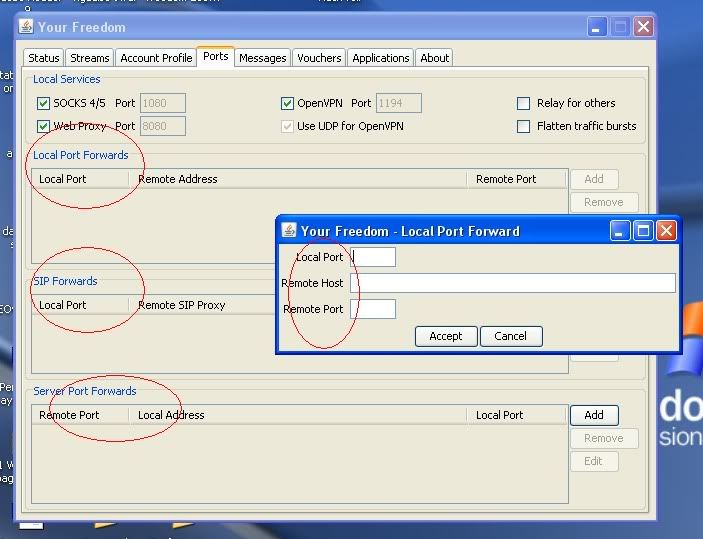This screenshot has height=539, width=703.
Task: Click the Web Proxy port field 8080
Action: click(163, 126)
